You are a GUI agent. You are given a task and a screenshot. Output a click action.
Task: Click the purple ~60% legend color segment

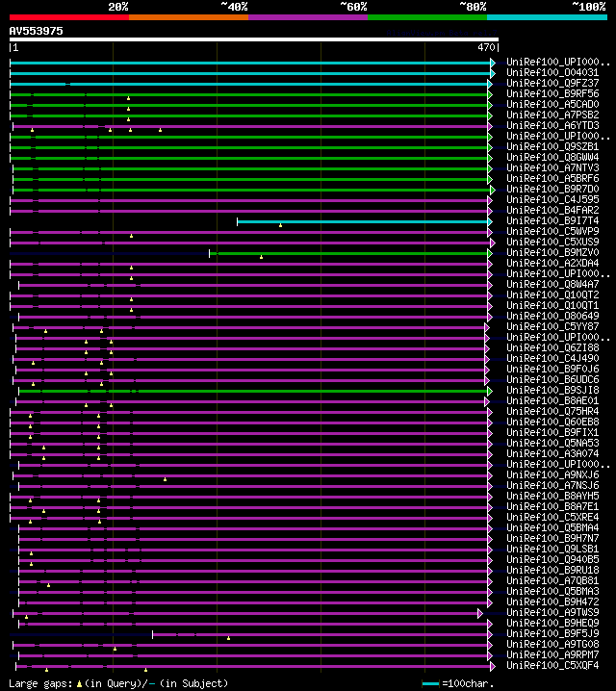[x=308, y=17]
